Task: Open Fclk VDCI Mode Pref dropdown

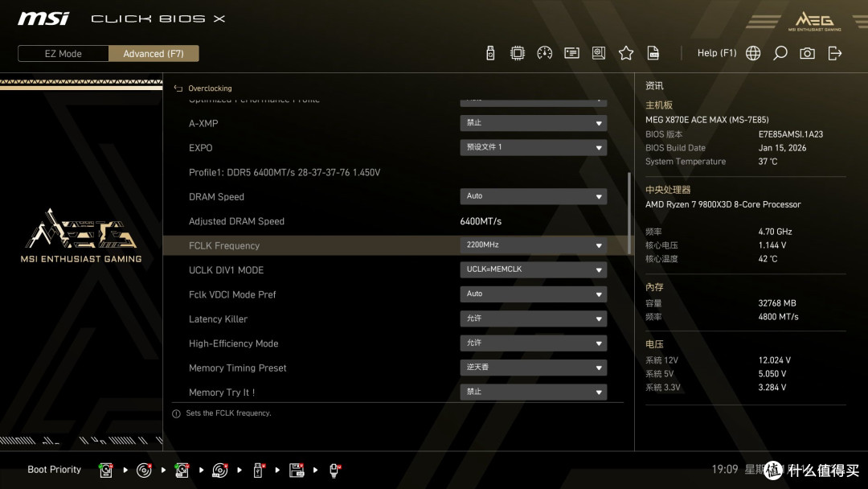Action: pyautogui.click(x=533, y=294)
